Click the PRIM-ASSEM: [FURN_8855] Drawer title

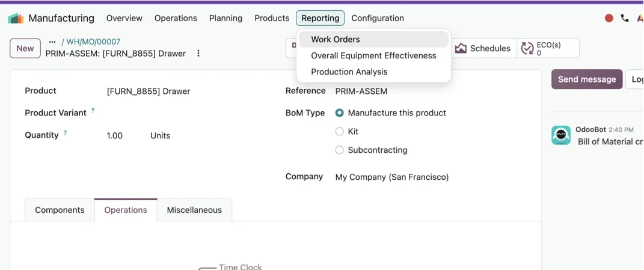point(115,54)
